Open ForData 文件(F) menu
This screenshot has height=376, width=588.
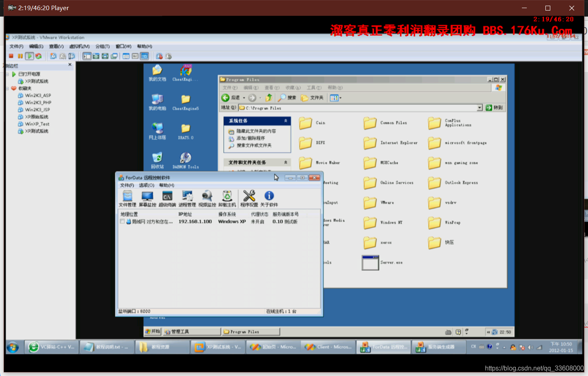coord(127,185)
